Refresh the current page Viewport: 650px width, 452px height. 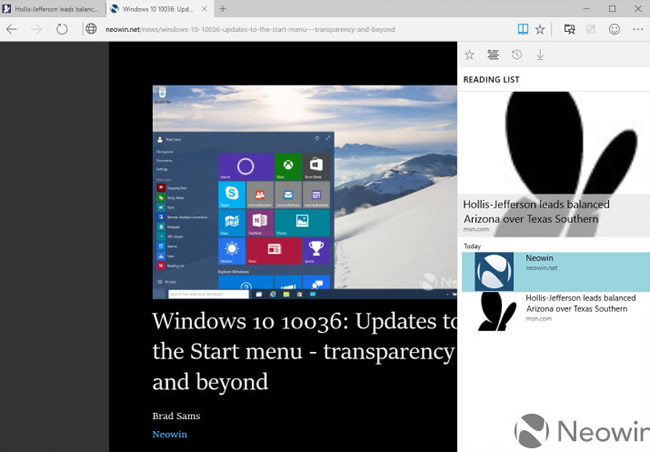coord(62,29)
